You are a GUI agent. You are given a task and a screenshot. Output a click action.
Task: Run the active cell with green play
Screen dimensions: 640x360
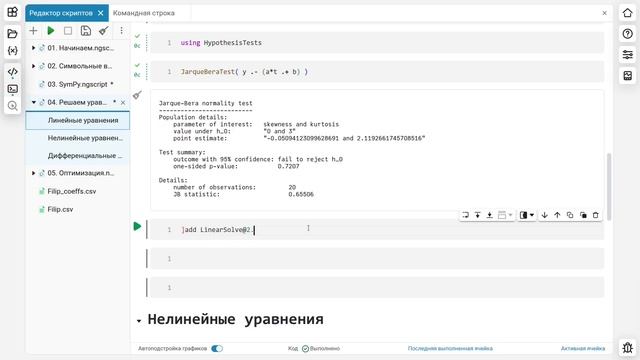click(x=137, y=226)
